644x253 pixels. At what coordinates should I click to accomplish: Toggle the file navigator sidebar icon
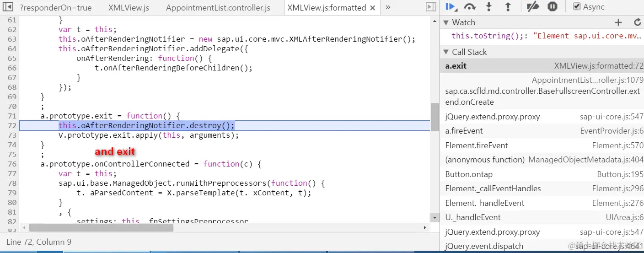pos(7,7)
